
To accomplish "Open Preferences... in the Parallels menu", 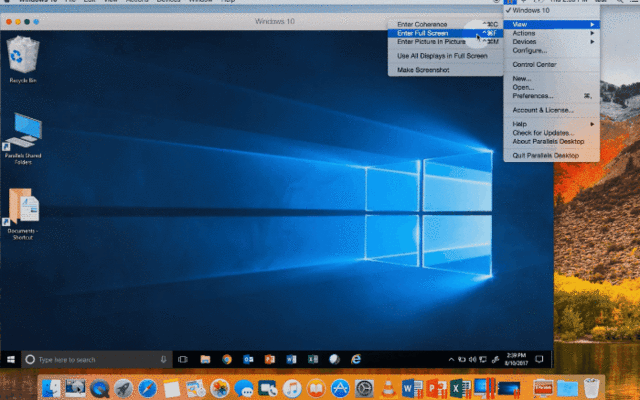I will (551, 96).
